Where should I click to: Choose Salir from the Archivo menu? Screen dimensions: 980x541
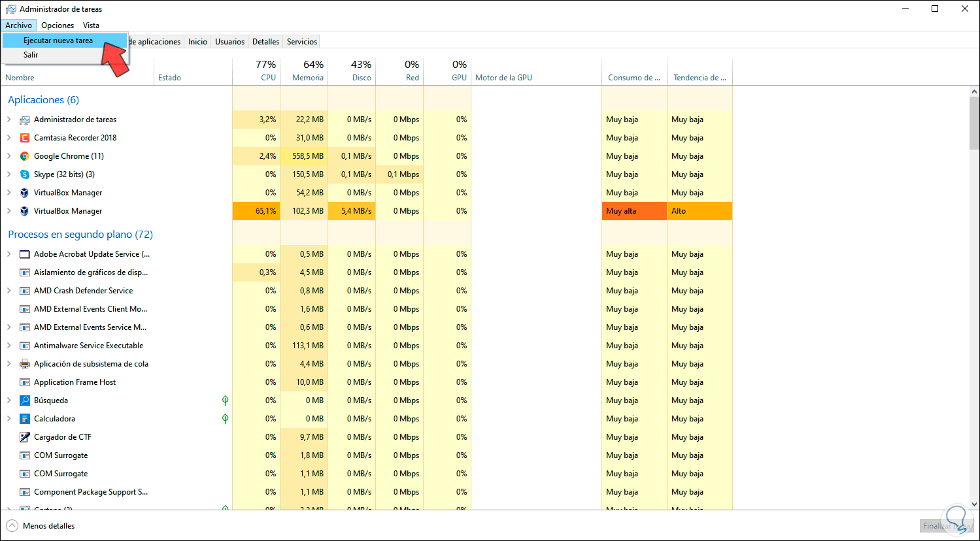[x=31, y=55]
